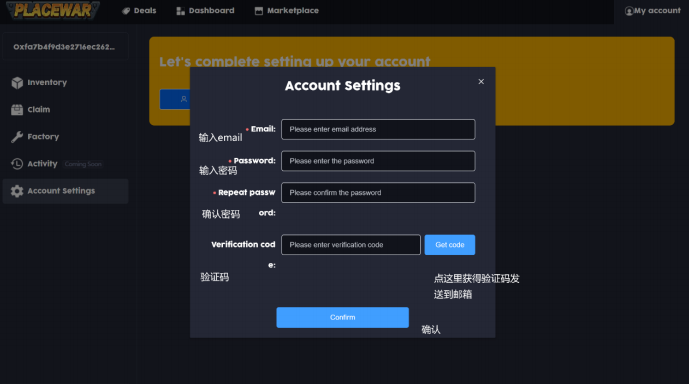Click the Get code button
Image resolution: width=689 pixels, height=384 pixels.
pyautogui.click(x=450, y=245)
